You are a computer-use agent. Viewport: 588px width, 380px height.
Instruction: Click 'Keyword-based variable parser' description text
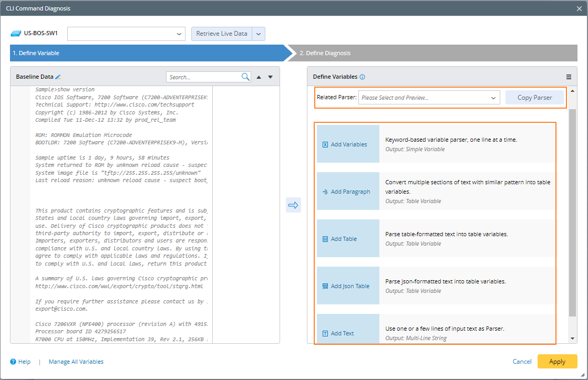pos(451,140)
